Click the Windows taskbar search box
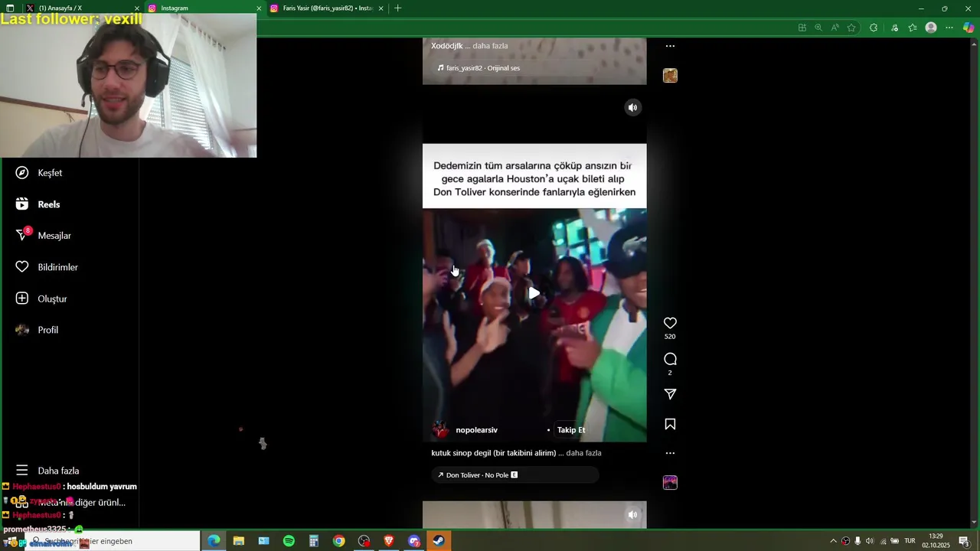 click(x=113, y=541)
